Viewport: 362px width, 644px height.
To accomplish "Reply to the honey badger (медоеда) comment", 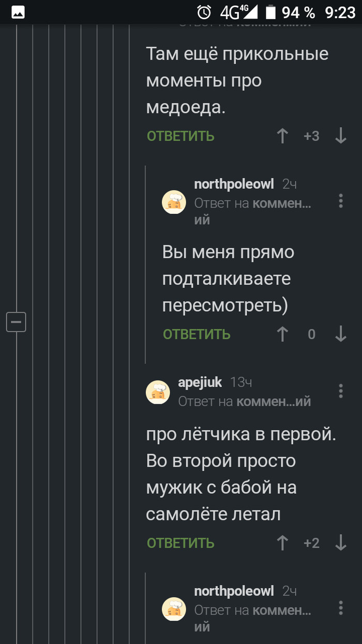I will tap(180, 136).
